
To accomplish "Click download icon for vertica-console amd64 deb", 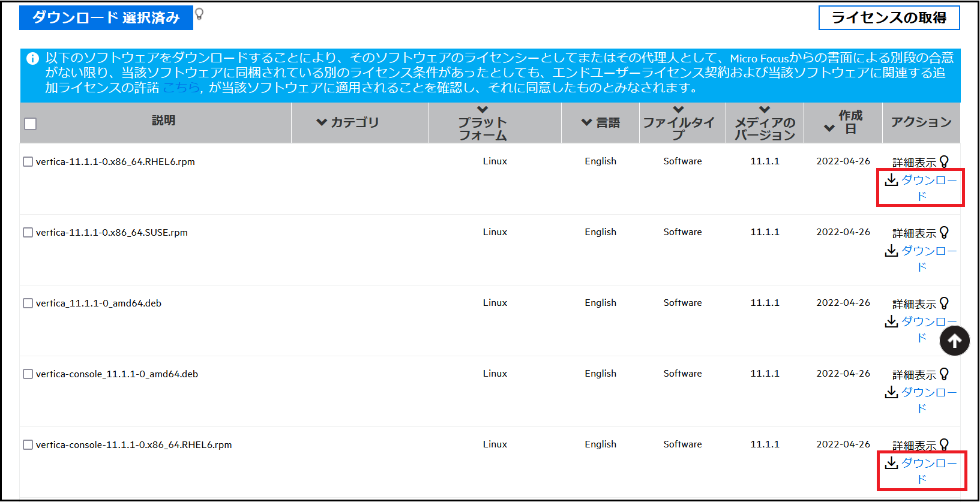I will click(891, 392).
